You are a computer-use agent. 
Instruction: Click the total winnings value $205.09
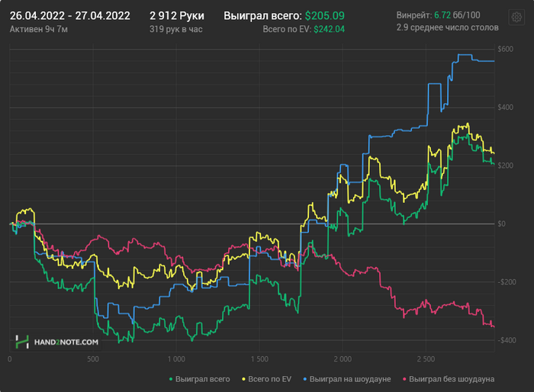point(324,16)
